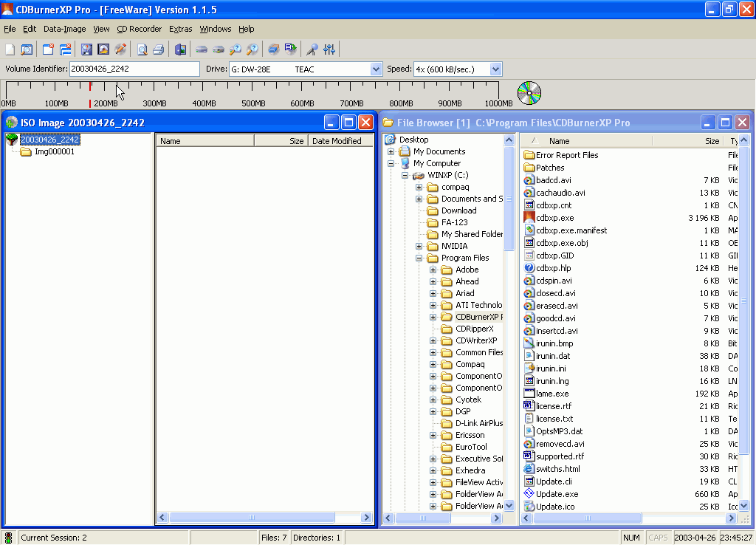Open the mixer sliders settings toolbar icon

[329, 49]
